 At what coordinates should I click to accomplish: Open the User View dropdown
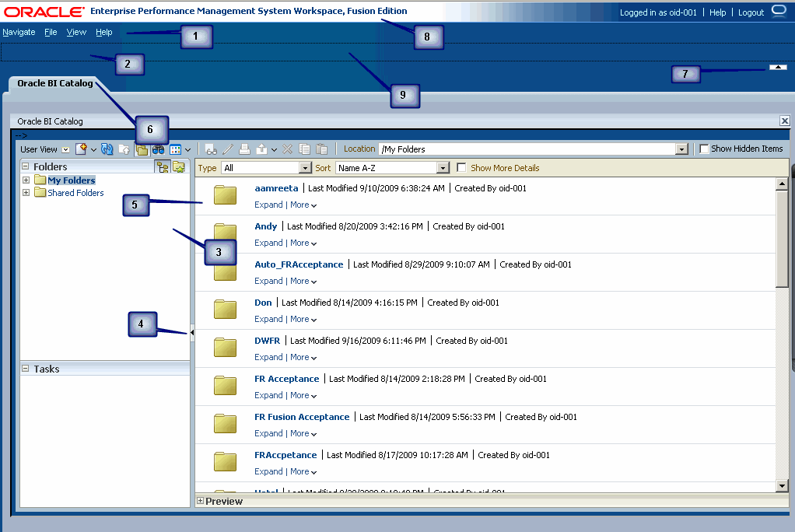click(65, 149)
